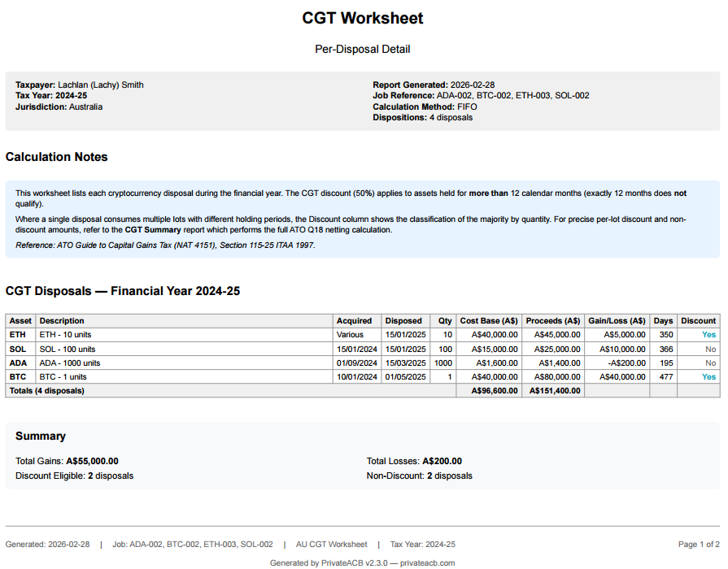Image resolution: width=728 pixels, height=569 pixels.
Task: Click the 'Calculation Notes' heading
Action: (x=57, y=157)
